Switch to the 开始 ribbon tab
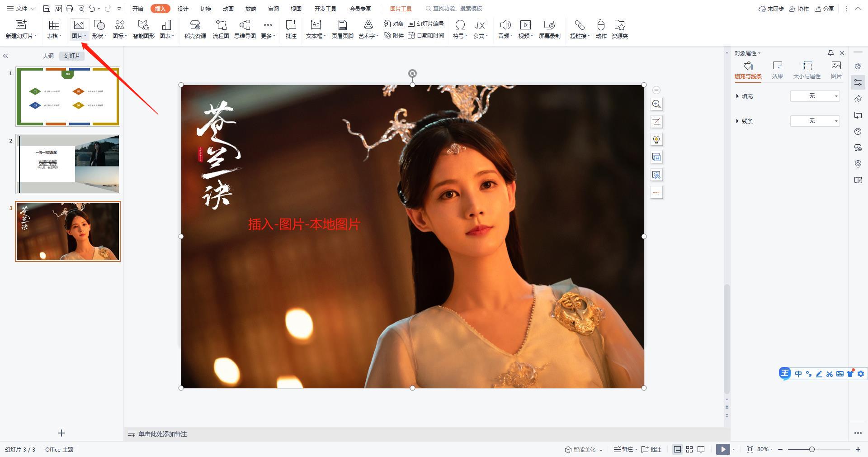This screenshot has height=457, width=868. point(138,9)
